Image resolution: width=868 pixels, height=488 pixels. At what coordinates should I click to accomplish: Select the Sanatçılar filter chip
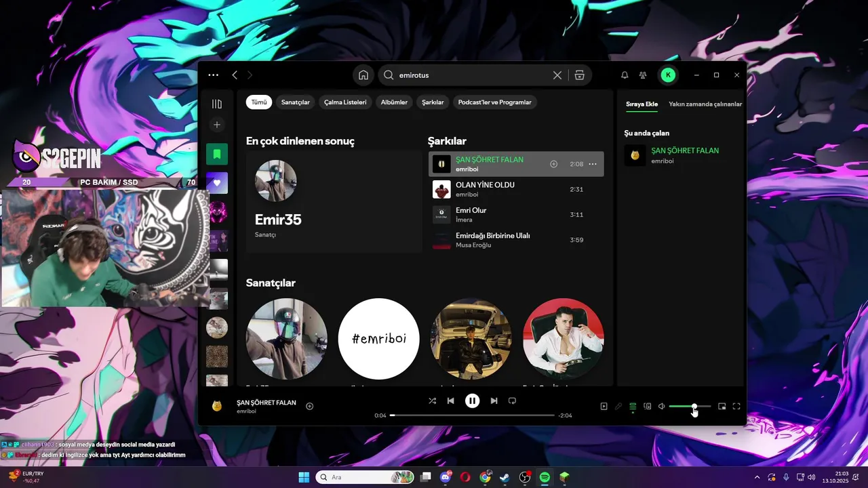296,102
